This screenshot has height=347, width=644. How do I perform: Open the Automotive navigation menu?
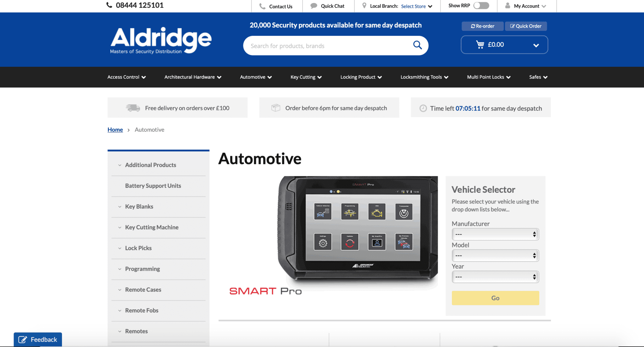point(256,77)
